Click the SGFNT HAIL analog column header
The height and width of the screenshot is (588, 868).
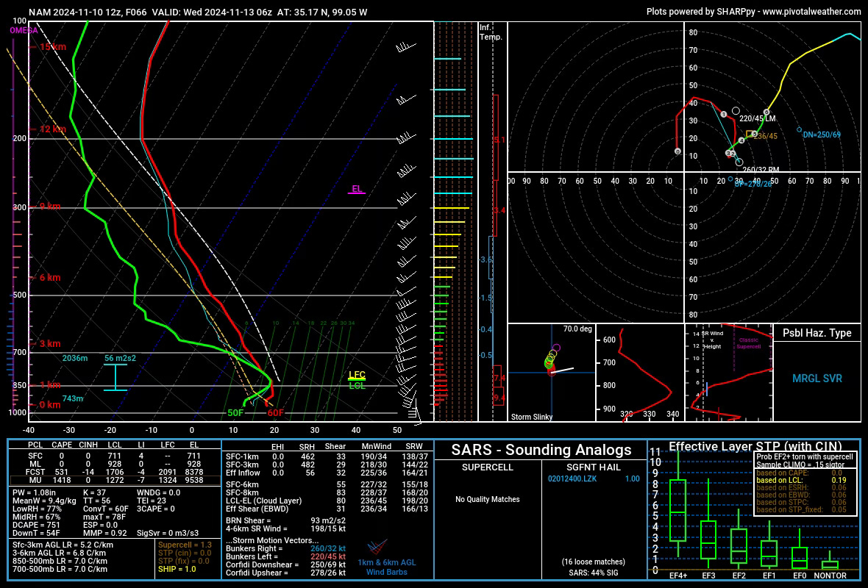pyautogui.click(x=594, y=467)
